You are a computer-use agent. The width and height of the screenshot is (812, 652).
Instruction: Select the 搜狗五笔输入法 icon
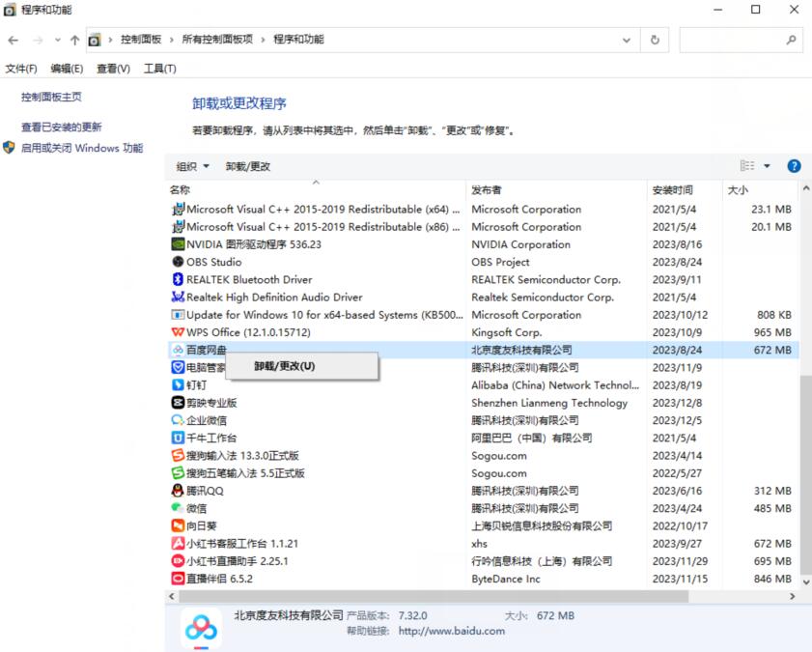pyautogui.click(x=178, y=473)
